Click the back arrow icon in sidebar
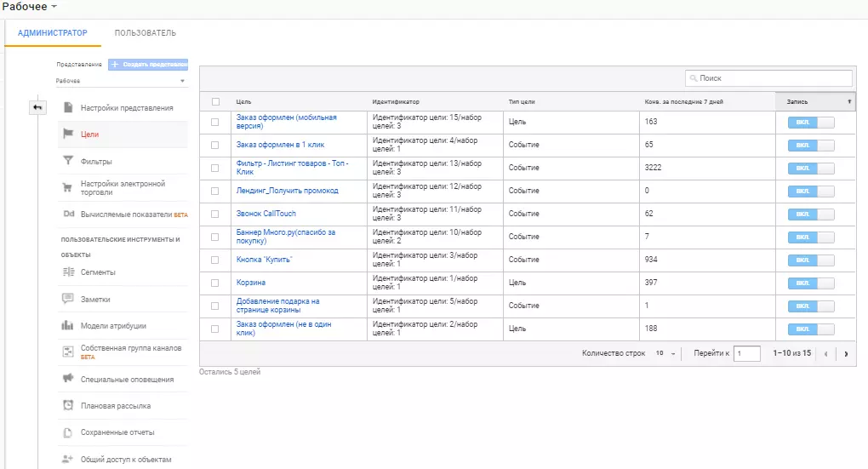The image size is (868, 469). click(37, 107)
